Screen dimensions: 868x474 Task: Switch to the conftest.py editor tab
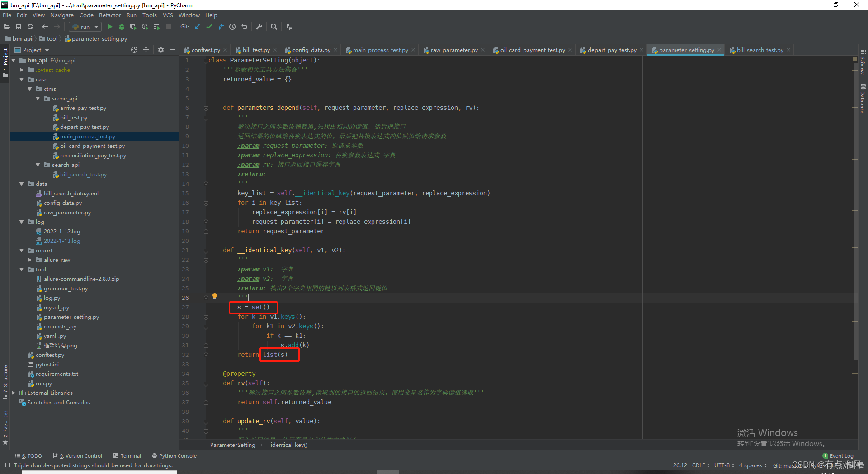tap(206, 50)
